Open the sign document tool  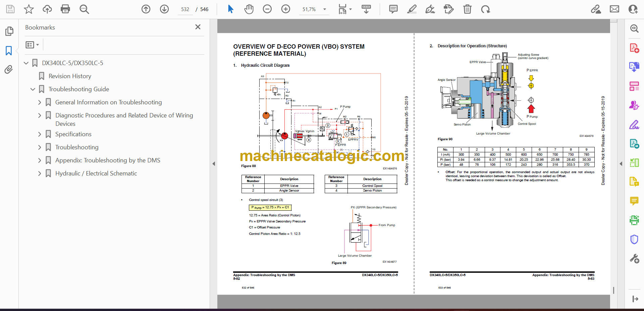pos(430,9)
